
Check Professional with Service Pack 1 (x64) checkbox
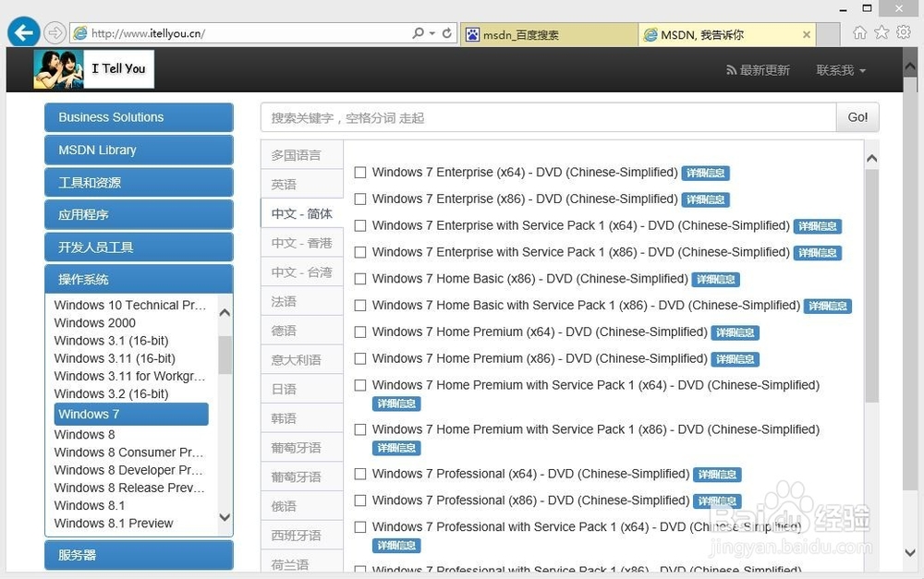(360, 527)
